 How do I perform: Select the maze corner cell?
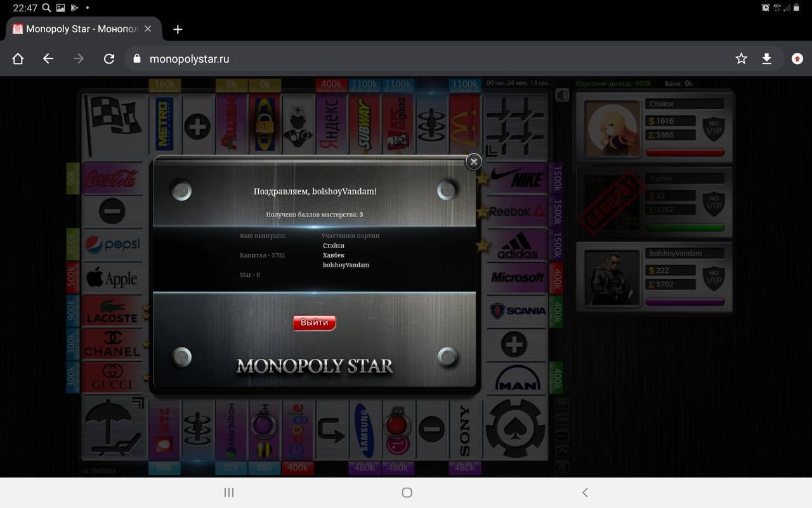click(516, 125)
